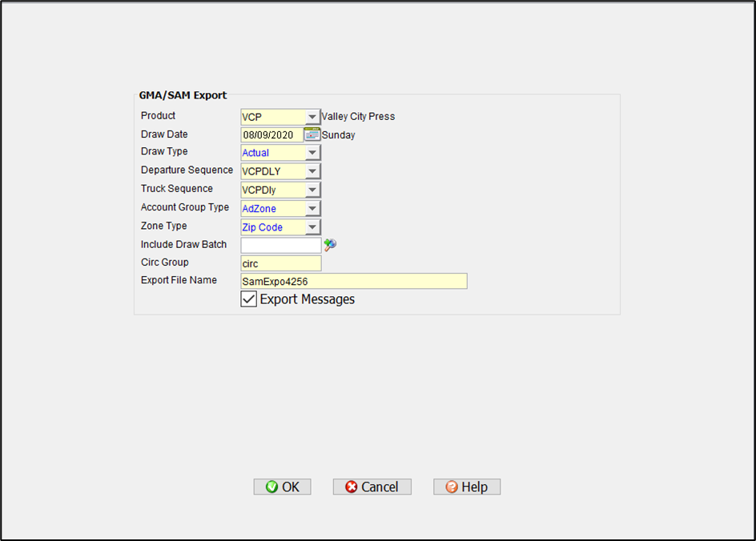Screen dimensions: 756x541
Task: Click the Draw Date field with 08/09/2020
Action: click(x=271, y=135)
